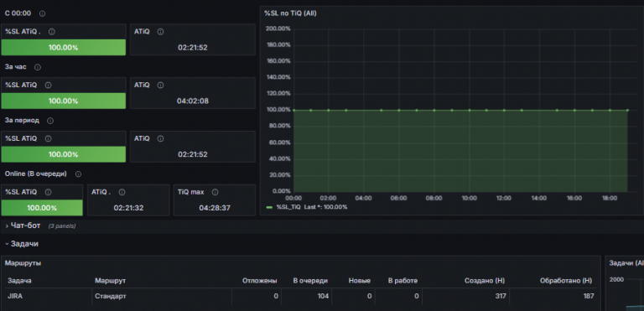Click info icon of %SL ATiQ panel under Online
644x311 pixels.
click(48, 192)
